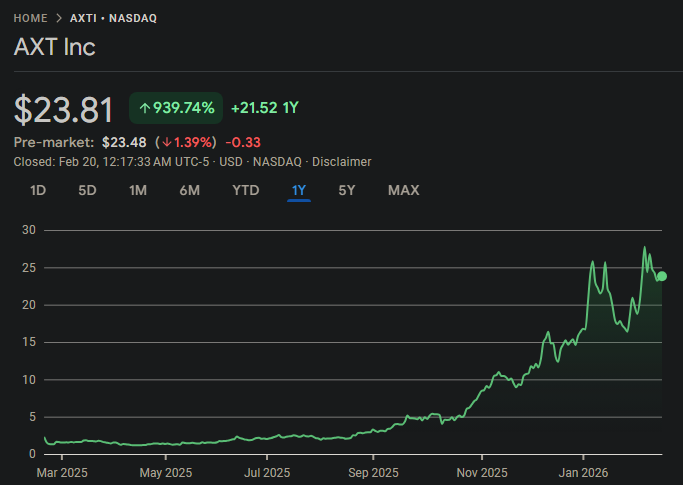The width and height of the screenshot is (683, 485).
Task: Click the red down arrow by 1.39%
Action: click(x=167, y=142)
